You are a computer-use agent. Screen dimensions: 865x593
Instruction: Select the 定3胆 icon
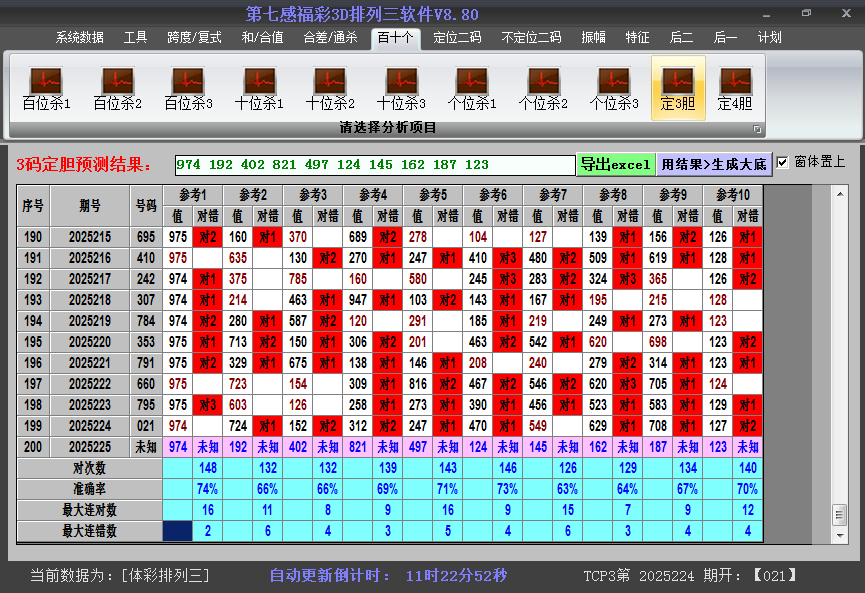coord(678,89)
